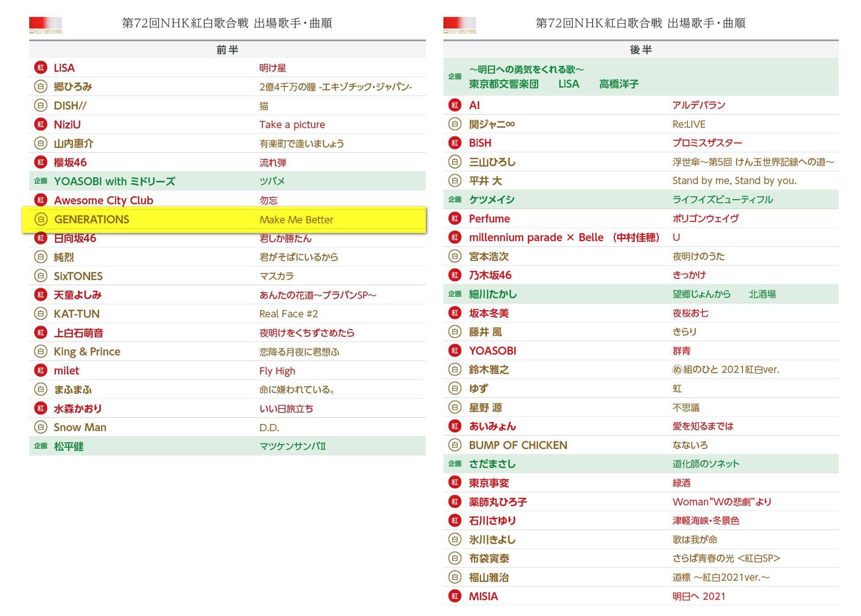861x616 pixels.
Task: Select the artist name 日向坂46
Action: point(75,238)
